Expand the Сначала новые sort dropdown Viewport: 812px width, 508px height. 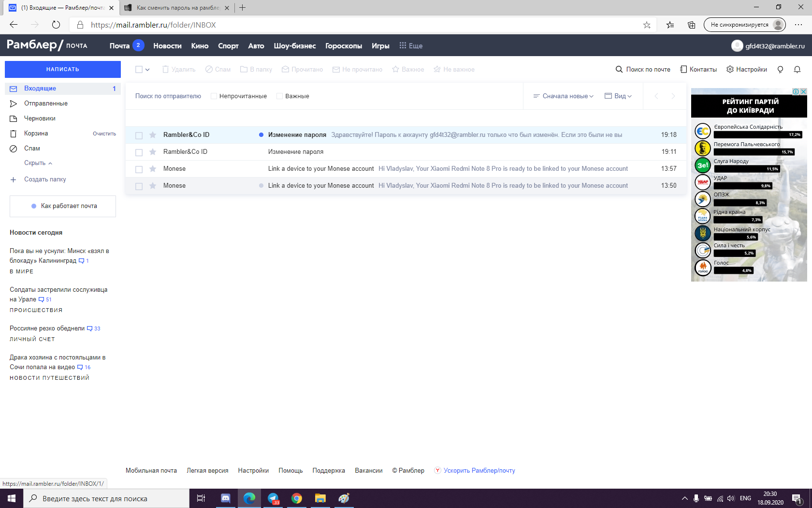click(x=564, y=96)
